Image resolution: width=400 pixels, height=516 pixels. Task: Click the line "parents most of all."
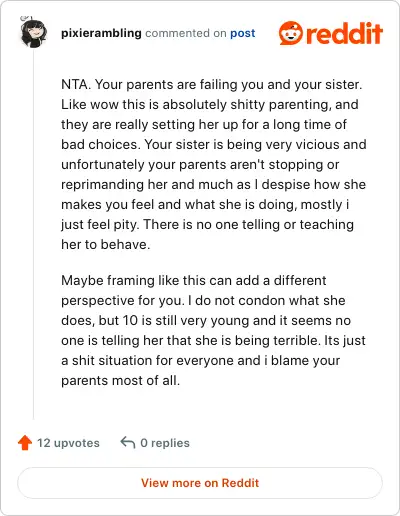pos(120,380)
